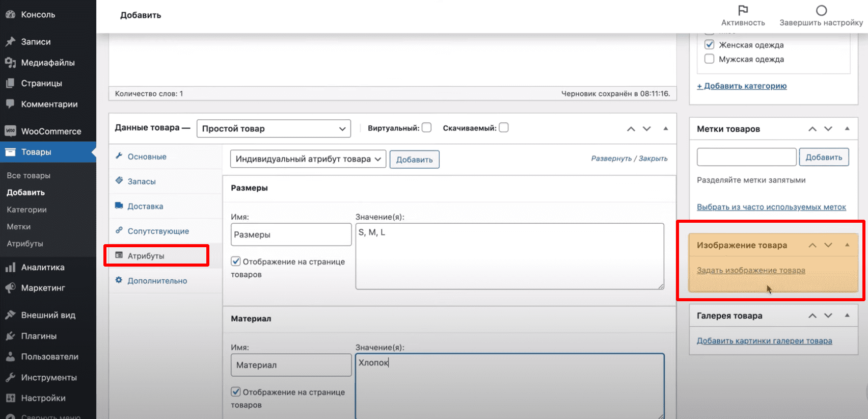Click the Товары box icon
Viewport: 868px width, 419px height.
10,152
